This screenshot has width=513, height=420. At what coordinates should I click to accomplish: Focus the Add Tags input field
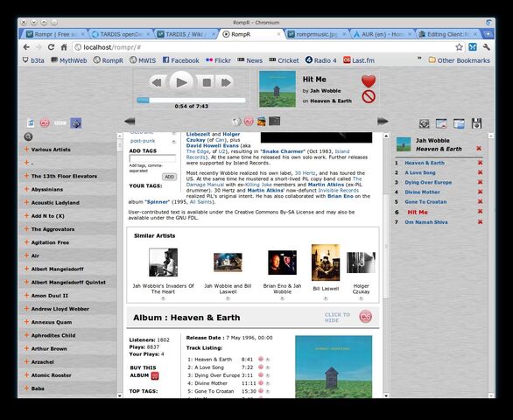pyautogui.click(x=152, y=158)
